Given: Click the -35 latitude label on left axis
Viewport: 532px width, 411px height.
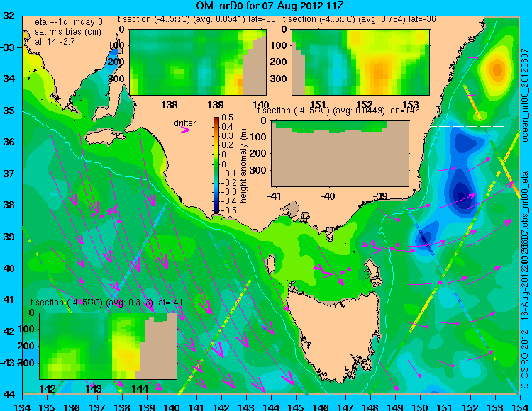Looking at the screenshot, I should pyautogui.click(x=8, y=111).
